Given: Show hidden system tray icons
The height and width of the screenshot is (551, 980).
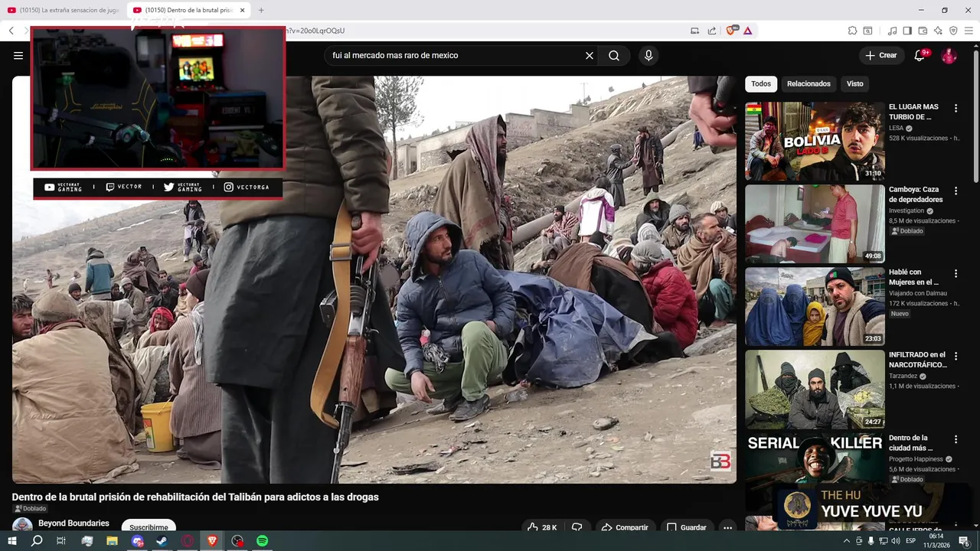Looking at the screenshot, I should 847,541.
